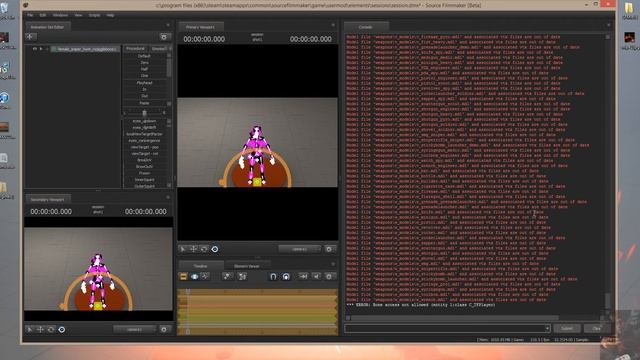Select the arrow selection tool in Primary Viewport
Image resolution: width=640 pixels, height=360 pixels.
(183, 249)
